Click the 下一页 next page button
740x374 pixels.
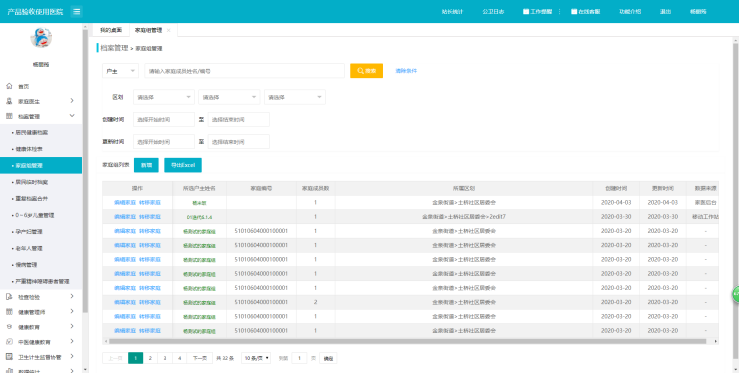tap(200, 358)
